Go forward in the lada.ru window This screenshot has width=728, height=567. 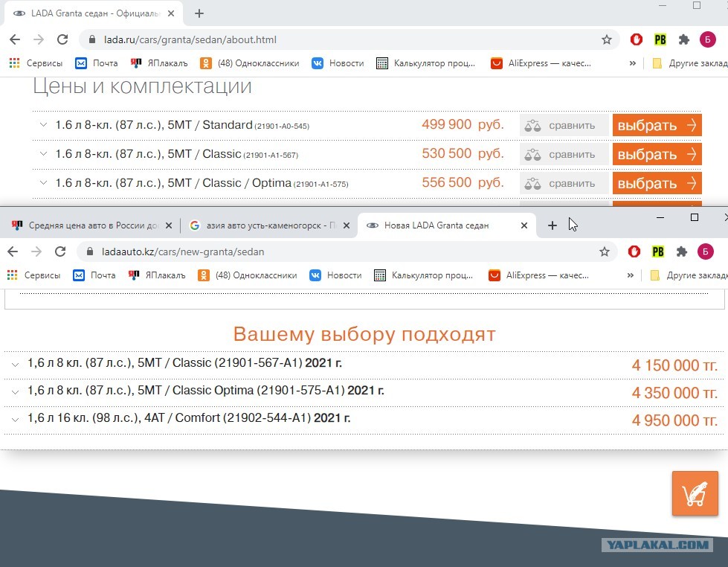click(x=39, y=39)
